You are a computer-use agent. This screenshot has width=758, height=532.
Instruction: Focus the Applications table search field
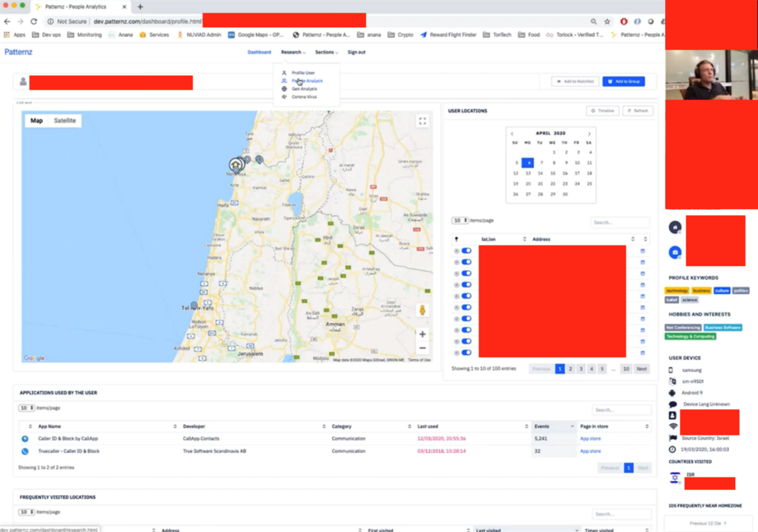click(x=621, y=410)
